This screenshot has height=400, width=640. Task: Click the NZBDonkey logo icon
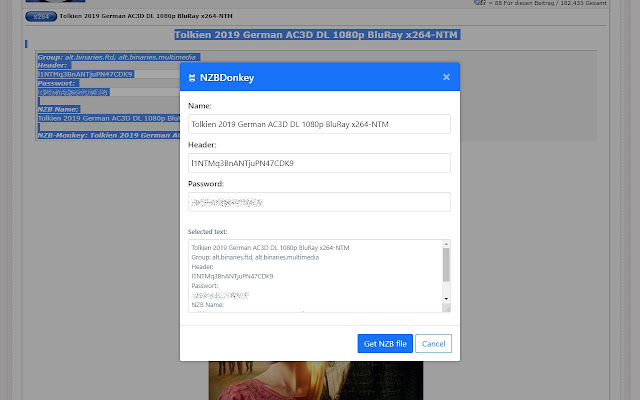191,77
